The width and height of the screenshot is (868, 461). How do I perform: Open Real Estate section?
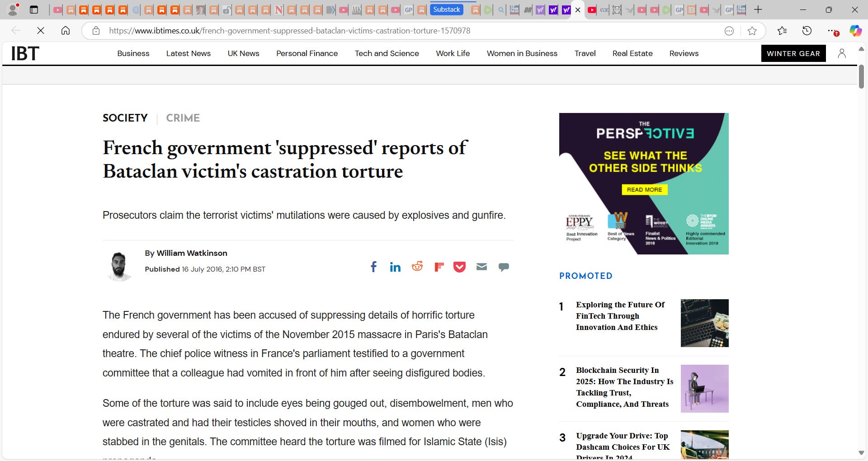632,53
